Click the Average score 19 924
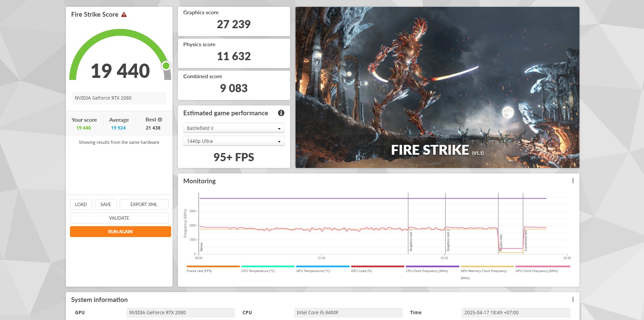The image size is (644, 320). click(118, 128)
